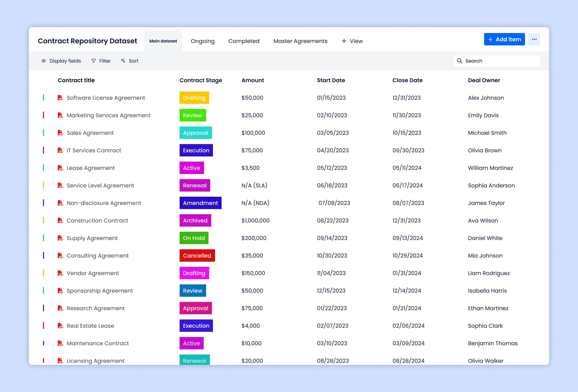
Task: Click the PDF icon beside Maintenance Contract
Action: coord(60,343)
